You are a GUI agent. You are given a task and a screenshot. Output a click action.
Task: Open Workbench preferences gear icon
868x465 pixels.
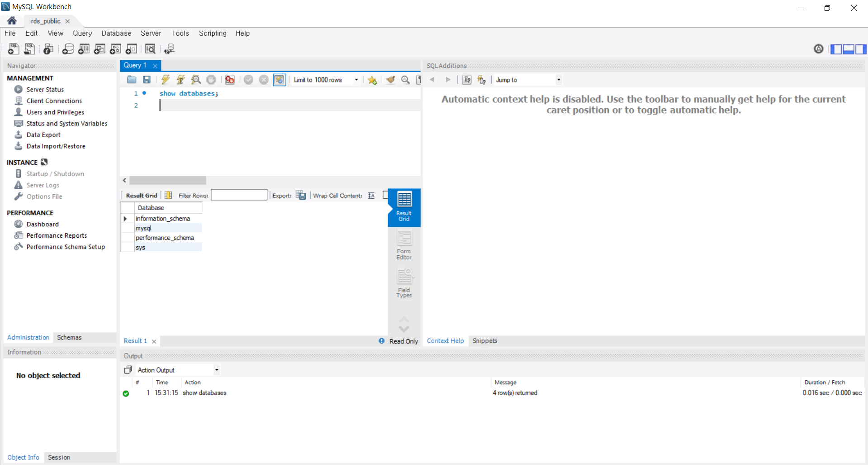pyautogui.click(x=819, y=49)
